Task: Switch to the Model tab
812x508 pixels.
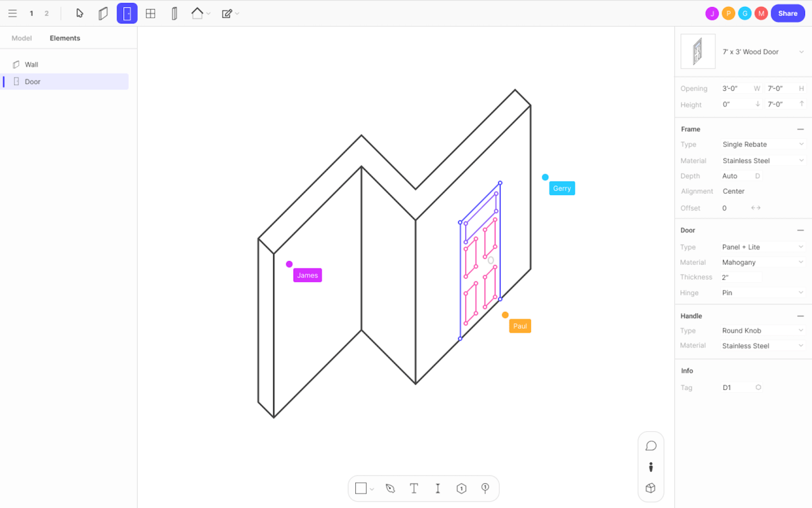Action: pyautogui.click(x=22, y=38)
